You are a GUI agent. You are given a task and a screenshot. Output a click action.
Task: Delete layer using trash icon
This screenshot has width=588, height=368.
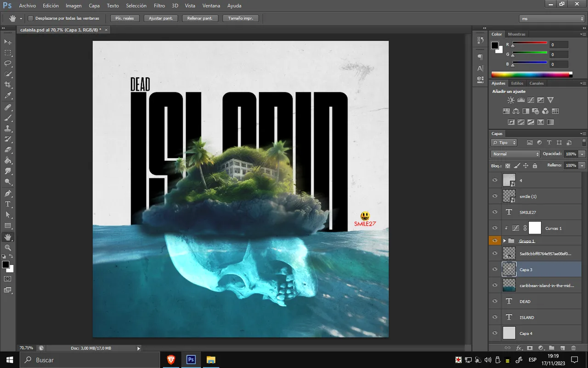click(x=573, y=348)
